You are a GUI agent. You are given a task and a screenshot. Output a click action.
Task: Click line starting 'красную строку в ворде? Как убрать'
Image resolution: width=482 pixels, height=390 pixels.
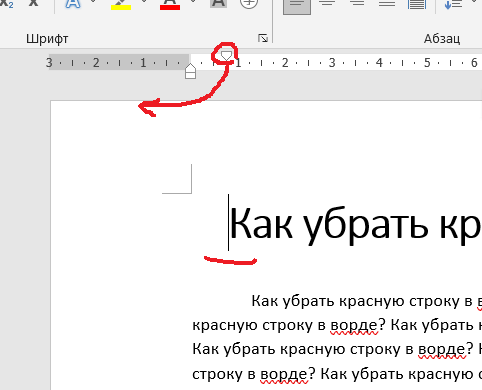(337, 325)
